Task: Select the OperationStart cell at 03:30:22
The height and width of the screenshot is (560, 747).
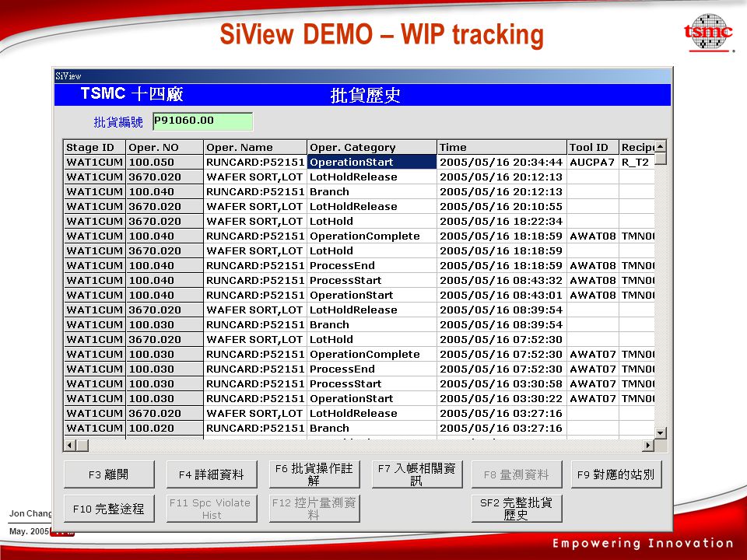Action: [372, 398]
